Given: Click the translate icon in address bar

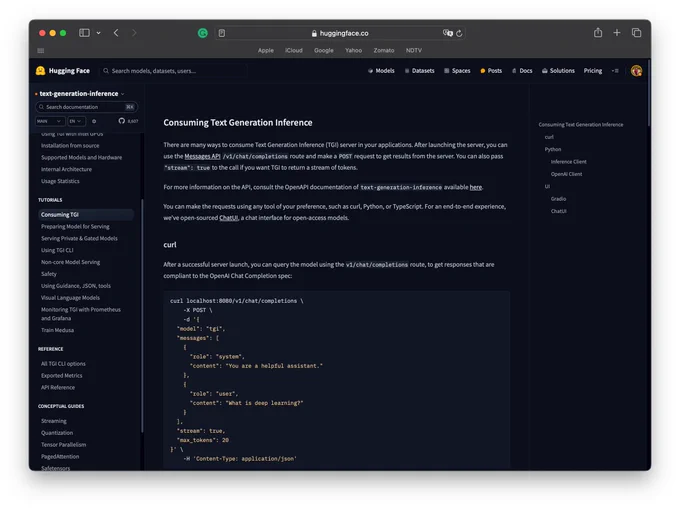Looking at the screenshot, I should tap(448, 33).
